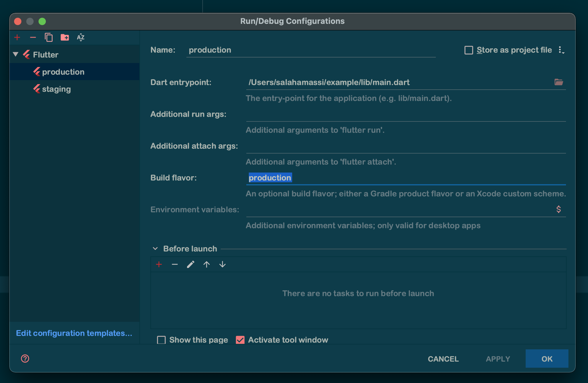Edit the selected Before launch task
This screenshot has width=588, height=383.
(x=191, y=264)
